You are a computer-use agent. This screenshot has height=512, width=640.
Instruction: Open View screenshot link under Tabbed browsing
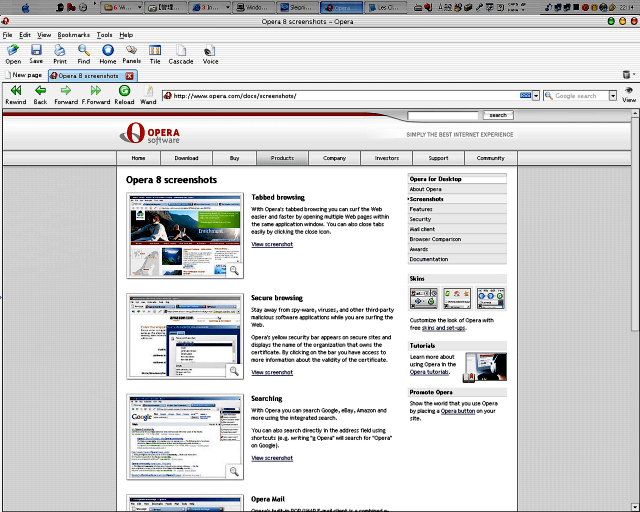pos(272,244)
